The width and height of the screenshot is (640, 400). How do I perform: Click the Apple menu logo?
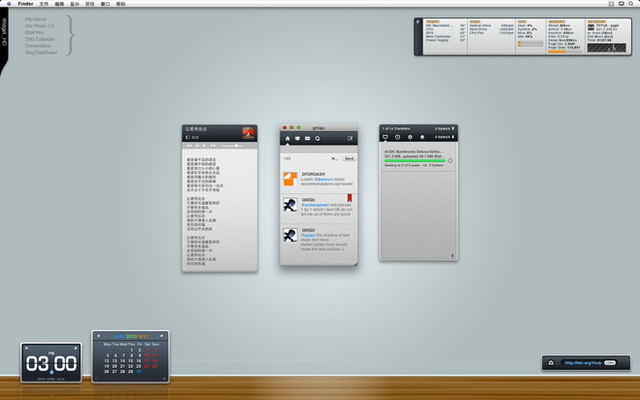[x=8, y=4]
